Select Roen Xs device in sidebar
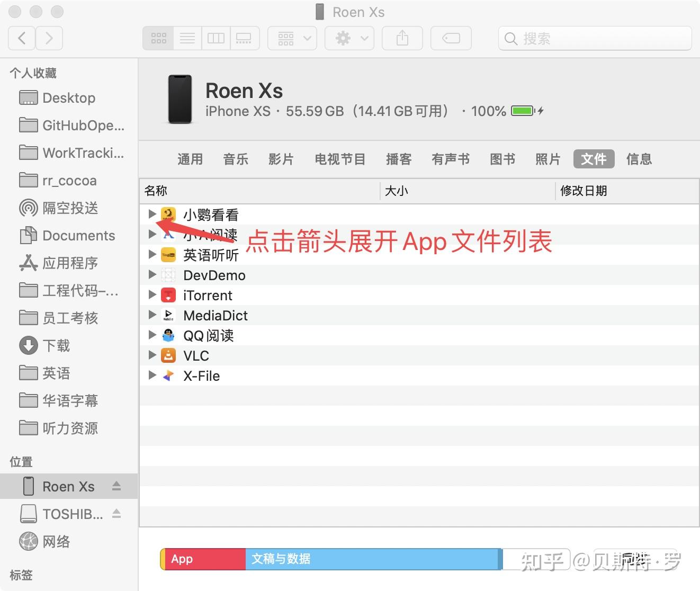 pos(69,486)
